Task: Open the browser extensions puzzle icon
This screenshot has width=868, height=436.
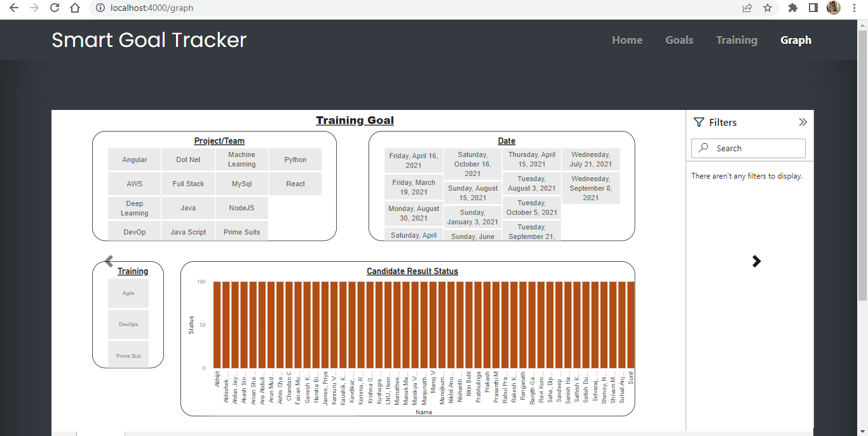Action: coord(792,8)
